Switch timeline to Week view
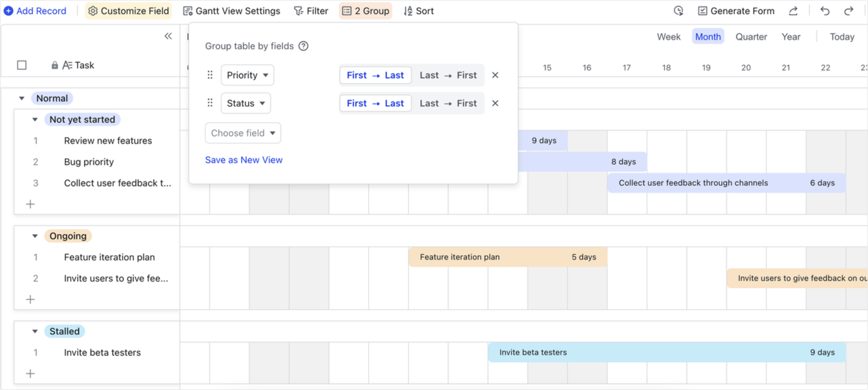This screenshot has width=868, height=390. (x=668, y=37)
